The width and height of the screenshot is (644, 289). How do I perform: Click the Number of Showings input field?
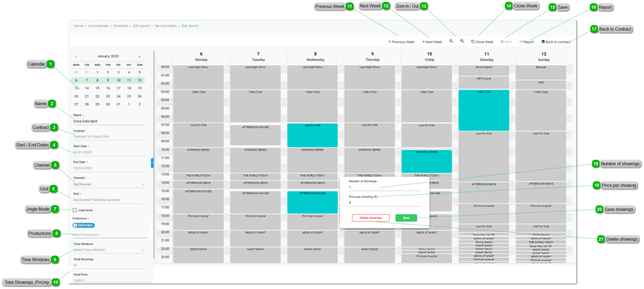pyautogui.click(x=384, y=187)
